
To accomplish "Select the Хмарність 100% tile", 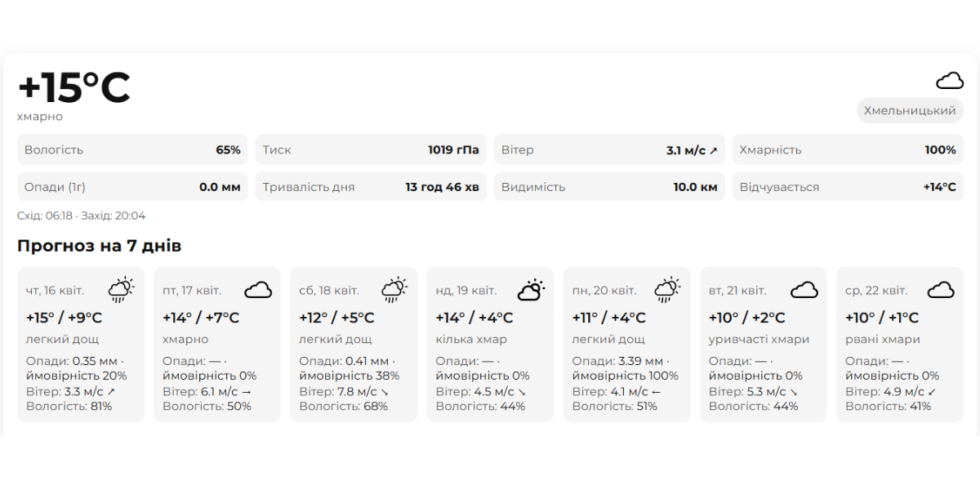I will [x=848, y=149].
